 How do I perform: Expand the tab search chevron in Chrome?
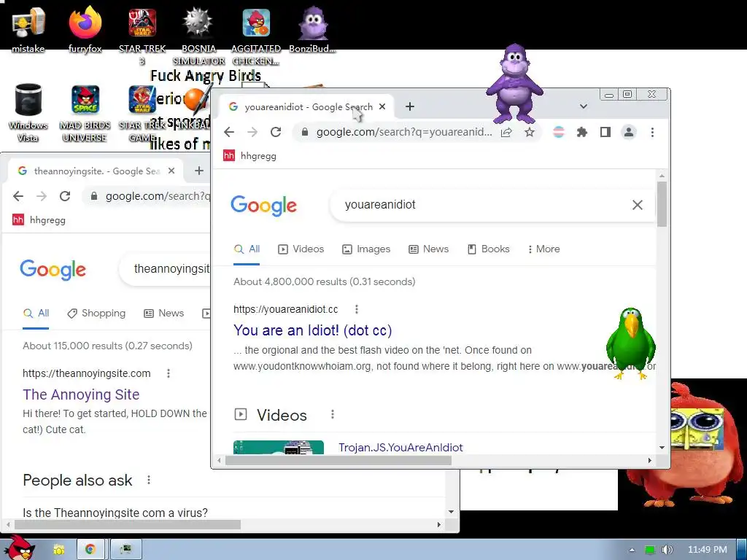coord(583,106)
